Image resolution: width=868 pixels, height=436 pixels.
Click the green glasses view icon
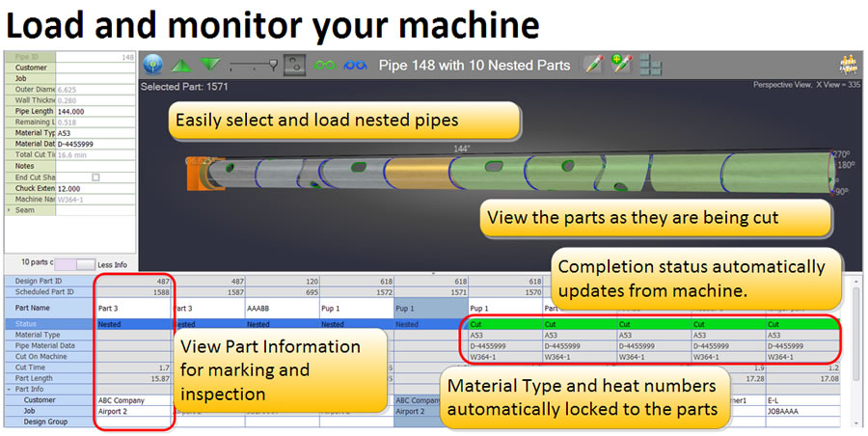click(x=326, y=65)
